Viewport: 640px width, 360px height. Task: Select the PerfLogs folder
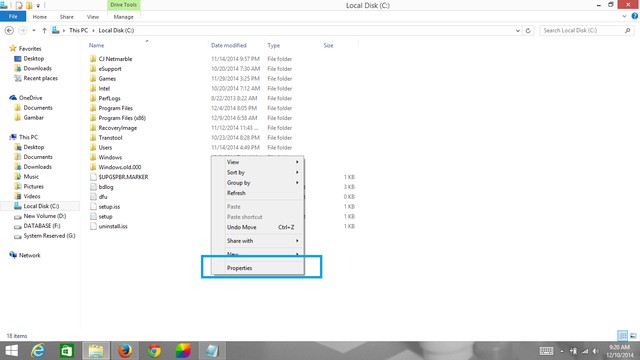click(x=109, y=98)
